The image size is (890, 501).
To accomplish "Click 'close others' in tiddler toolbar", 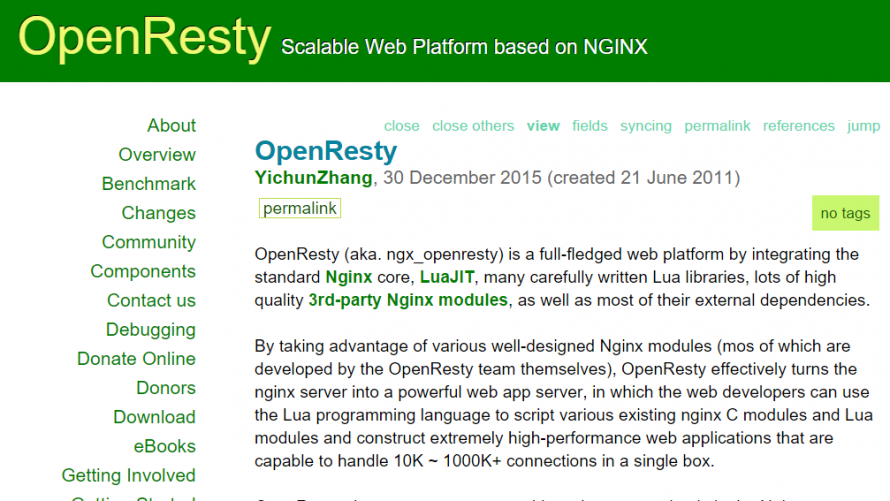I will pos(473,126).
